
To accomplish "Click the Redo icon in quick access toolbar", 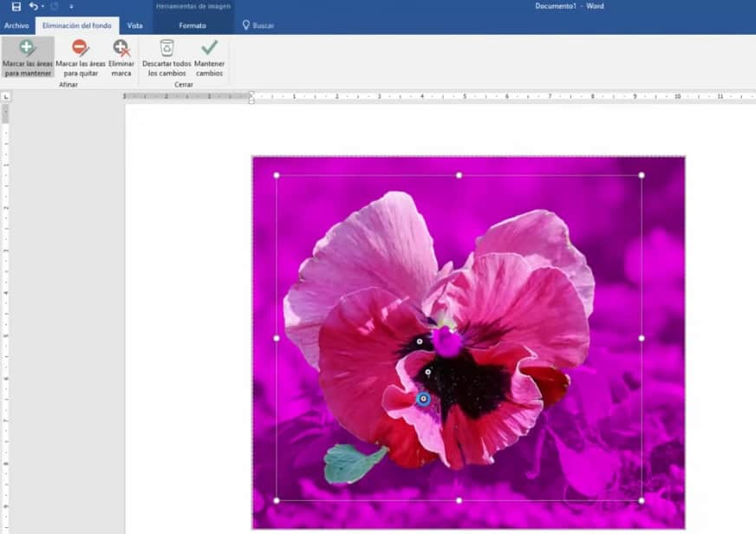I will click(x=55, y=6).
